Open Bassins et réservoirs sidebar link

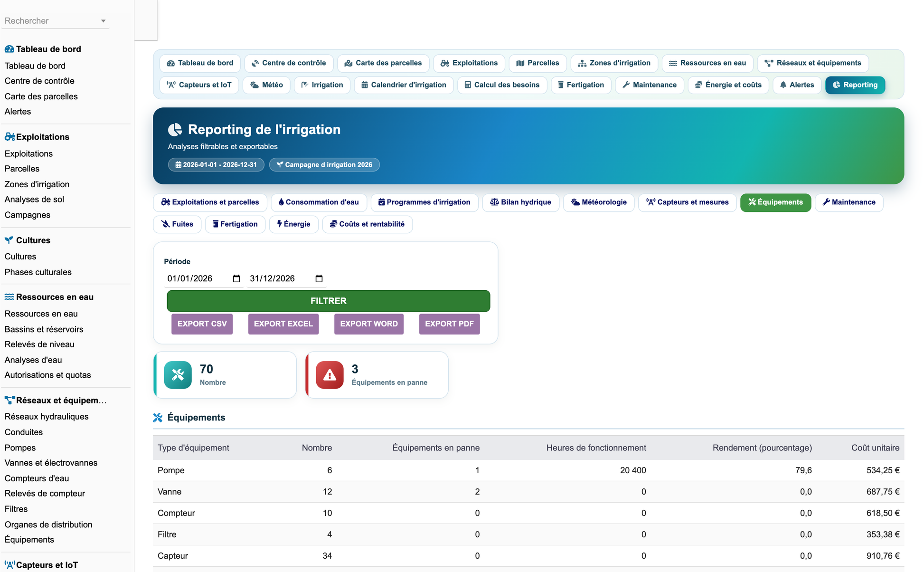(x=44, y=329)
